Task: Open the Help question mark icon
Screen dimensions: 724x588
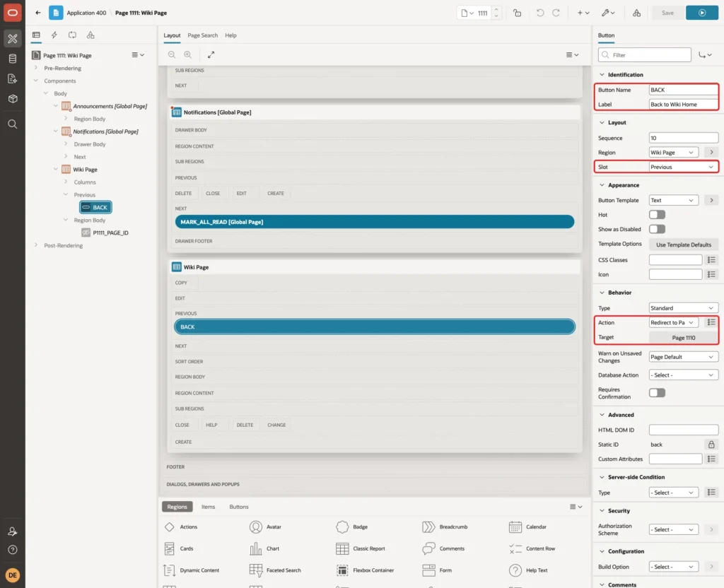Action: [13, 550]
